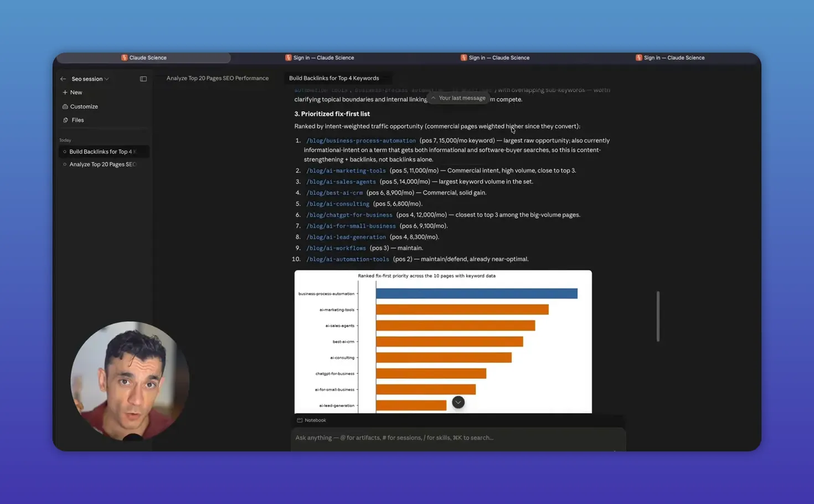Open the /blog/ai-lead-generation link

click(346, 237)
